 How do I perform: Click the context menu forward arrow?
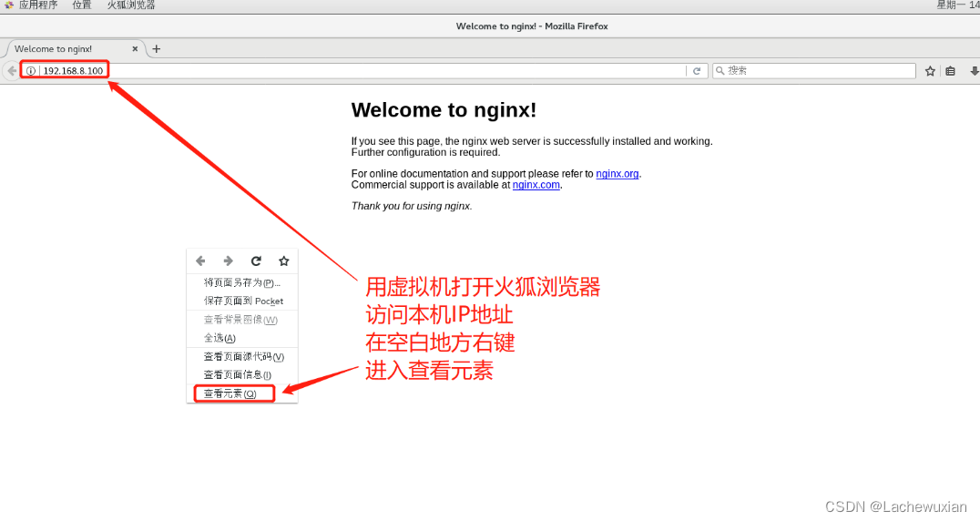[228, 260]
